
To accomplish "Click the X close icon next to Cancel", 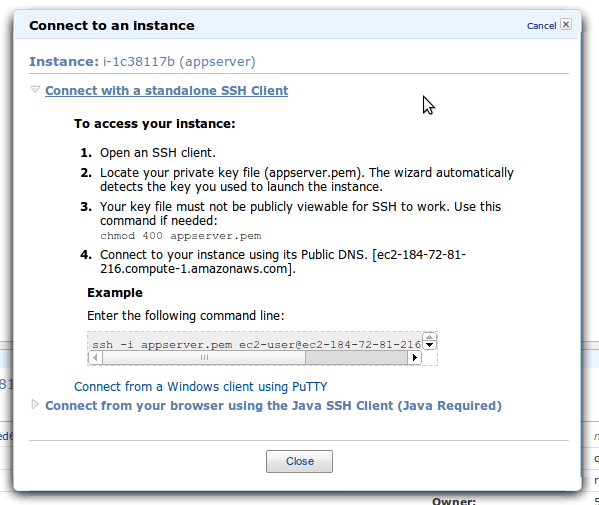I will coord(566,24).
